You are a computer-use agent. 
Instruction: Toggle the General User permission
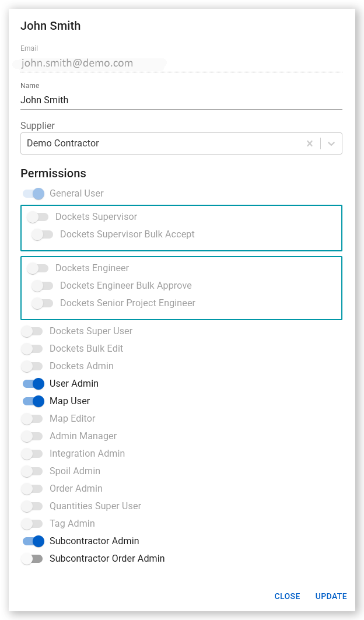pyautogui.click(x=33, y=194)
